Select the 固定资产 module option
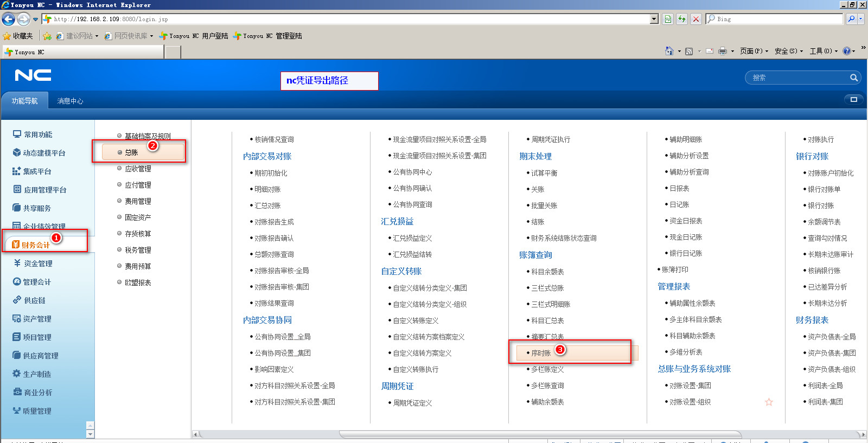Screen dimensions: 868x443 pos(138,217)
